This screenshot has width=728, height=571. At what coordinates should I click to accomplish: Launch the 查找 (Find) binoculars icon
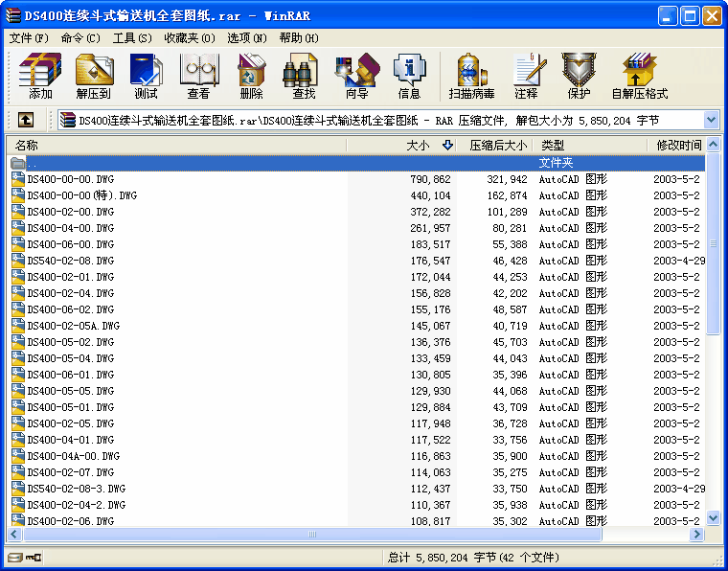click(x=304, y=77)
